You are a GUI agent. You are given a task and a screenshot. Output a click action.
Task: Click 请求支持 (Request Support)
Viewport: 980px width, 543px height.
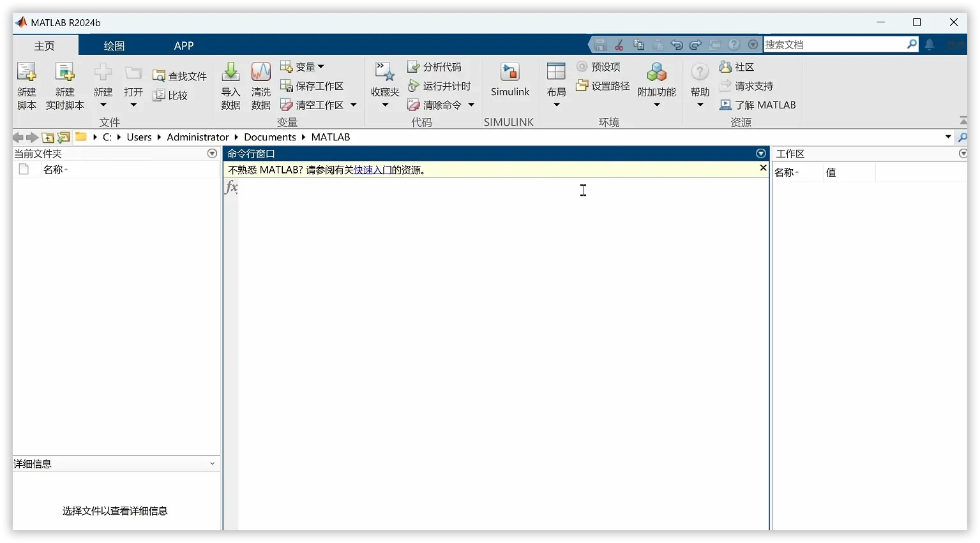[746, 86]
